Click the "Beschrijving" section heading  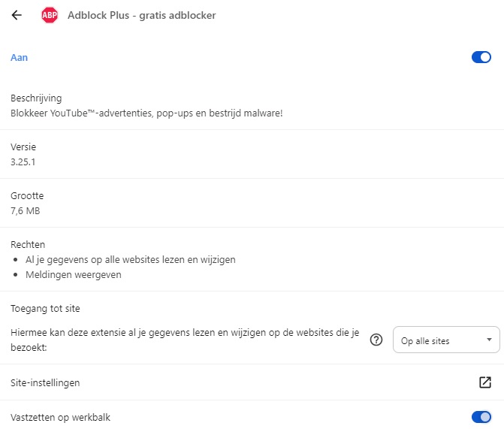[x=36, y=98]
